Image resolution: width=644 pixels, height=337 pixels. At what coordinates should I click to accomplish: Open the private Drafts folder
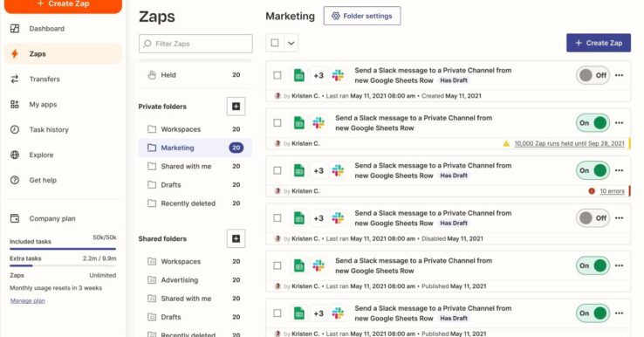pos(195,184)
